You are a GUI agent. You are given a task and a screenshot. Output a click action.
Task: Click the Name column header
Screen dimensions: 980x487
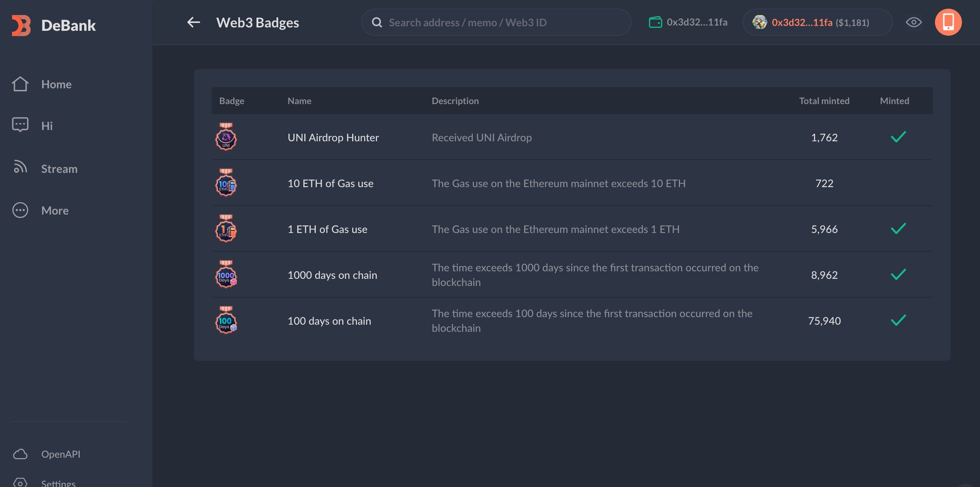pyautogui.click(x=299, y=101)
